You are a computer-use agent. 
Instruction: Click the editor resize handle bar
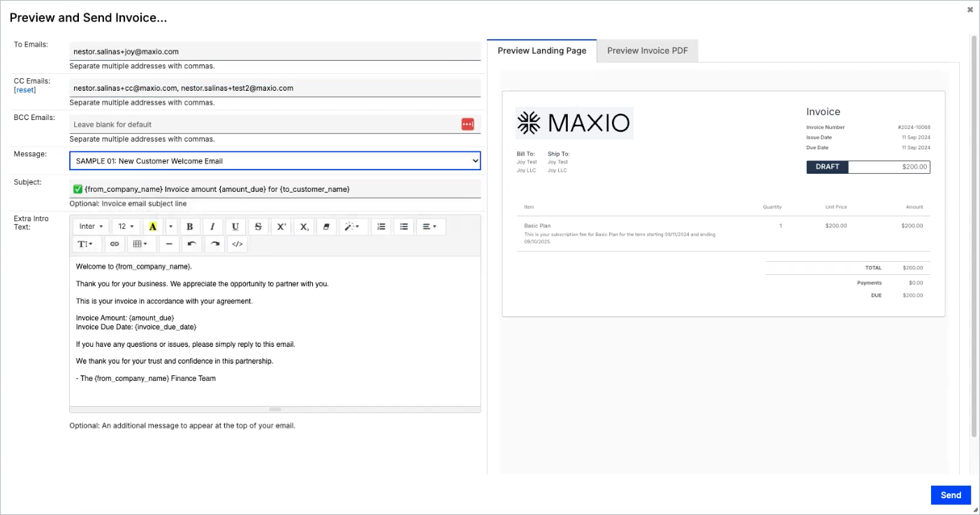tap(275, 410)
